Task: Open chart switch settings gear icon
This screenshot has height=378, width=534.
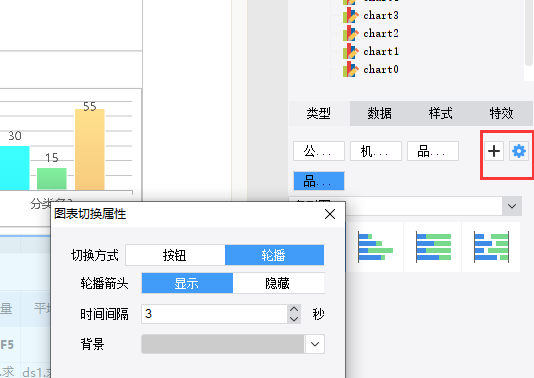Action: (x=519, y=151)
